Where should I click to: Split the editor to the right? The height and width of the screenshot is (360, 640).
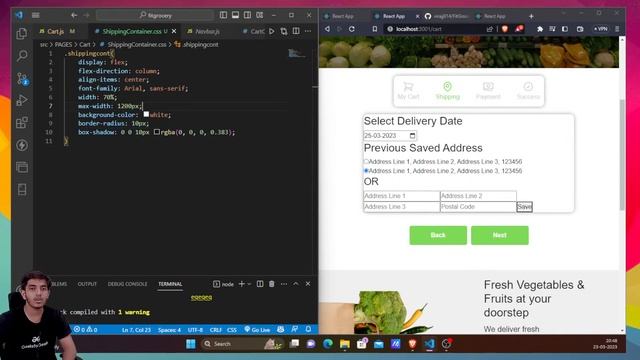tap(296, 31)
